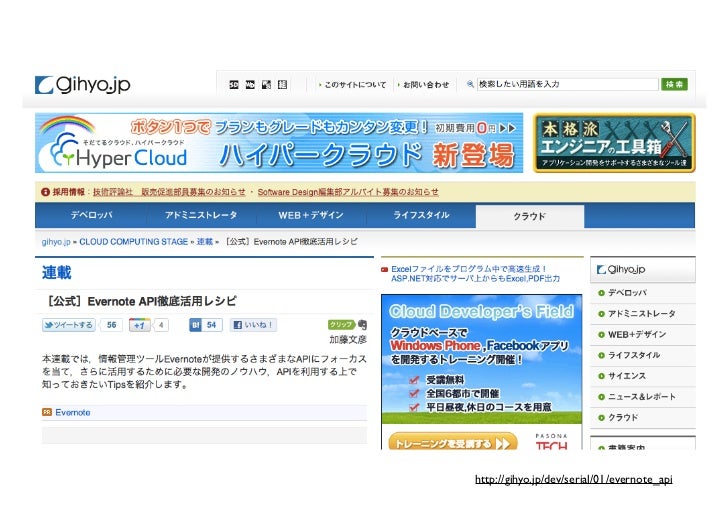Open the HyperCloud banner advertisement
Viewport: 728px width, 515px height.
pos(279,143)
